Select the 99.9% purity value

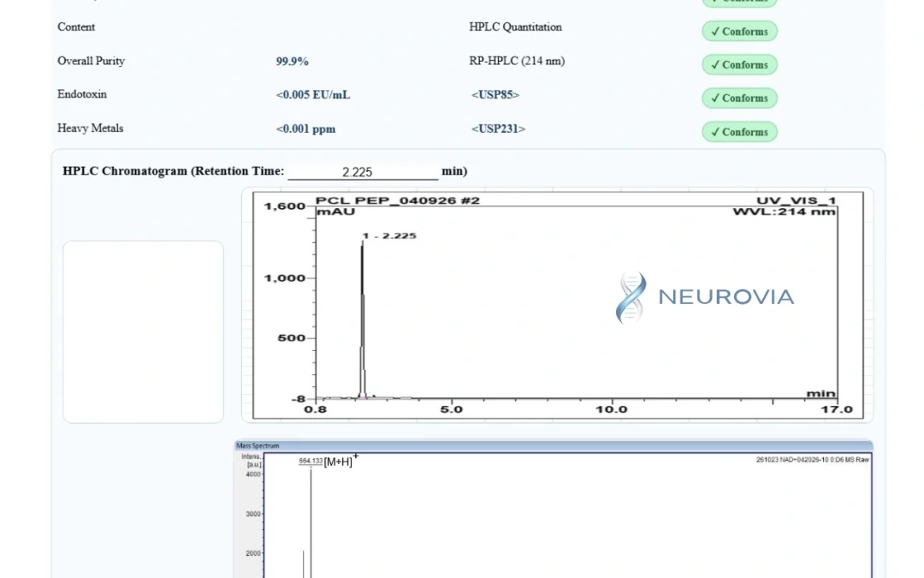[x=293, y=62]
